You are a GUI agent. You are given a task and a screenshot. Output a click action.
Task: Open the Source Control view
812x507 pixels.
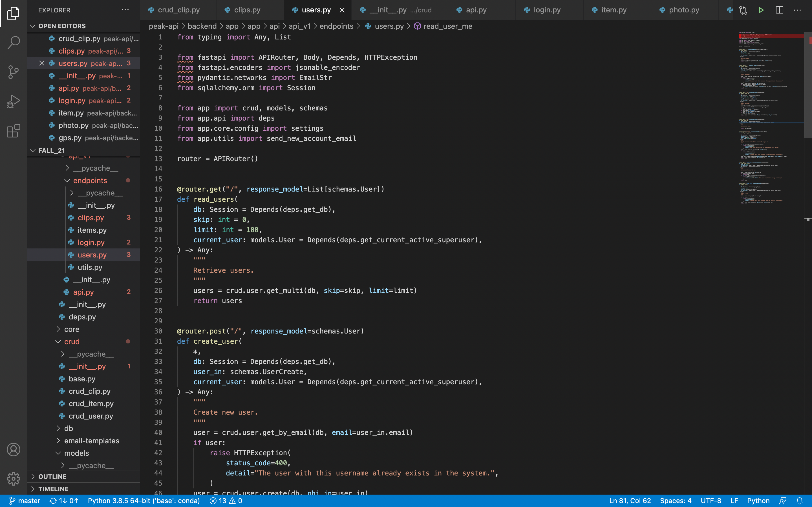coord(14,72)
